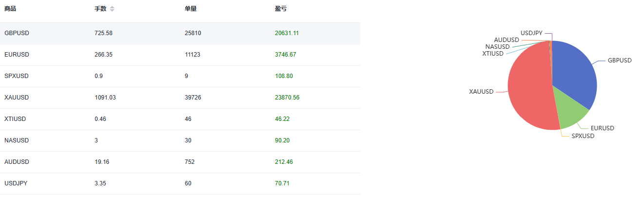Screen dimensions: 644x200
Task: Click the XAUUSD cell in the table
Action: [x=17, y=98]
